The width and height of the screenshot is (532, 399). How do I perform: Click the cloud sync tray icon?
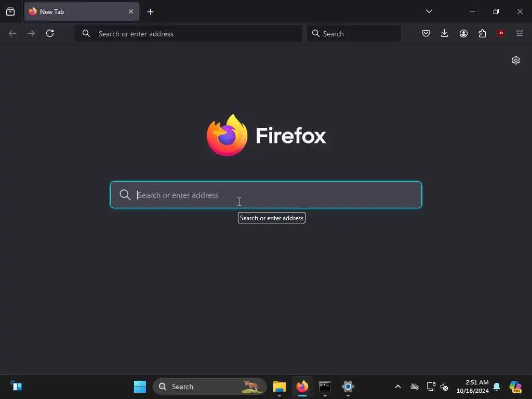click(x=414, y=387)
